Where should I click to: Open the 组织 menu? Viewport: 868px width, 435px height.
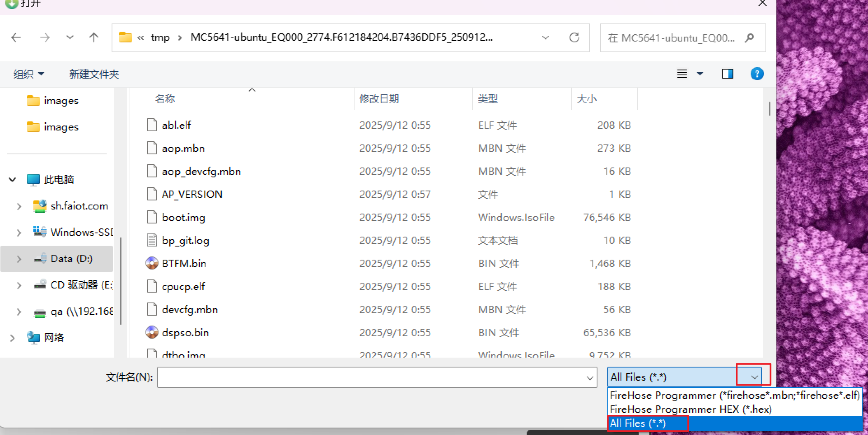pos(29,74)
